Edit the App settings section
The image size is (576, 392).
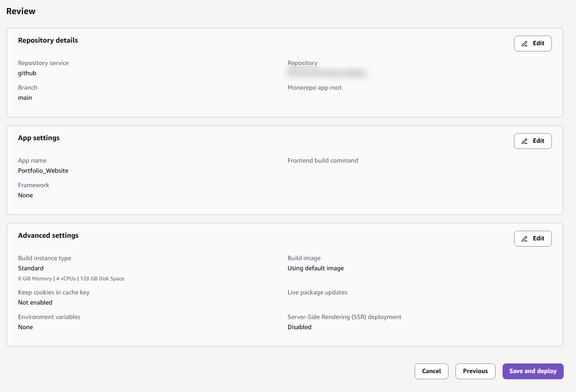pos(532,141)
